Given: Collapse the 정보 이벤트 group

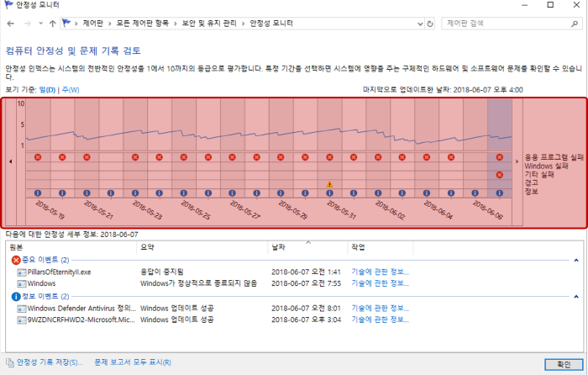Looking at the screenshot, I should [x=576, y=297].
